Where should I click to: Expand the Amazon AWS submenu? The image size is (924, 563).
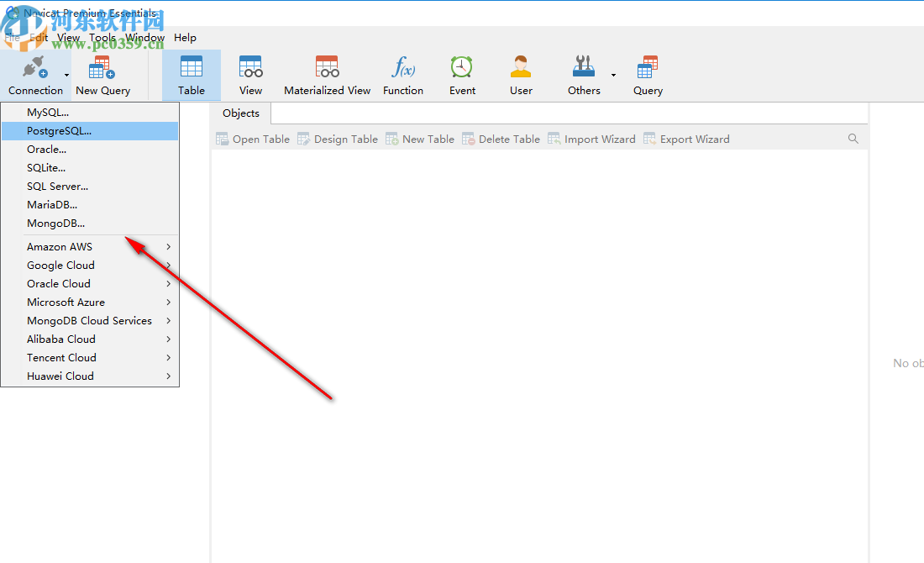click(90, 246)
